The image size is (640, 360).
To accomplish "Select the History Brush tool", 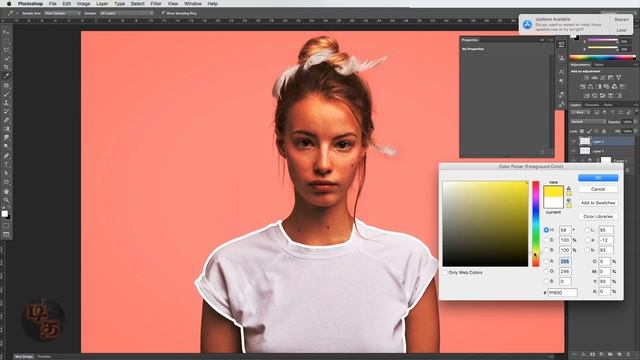I will pyautogui.click(x=6, y=111).
